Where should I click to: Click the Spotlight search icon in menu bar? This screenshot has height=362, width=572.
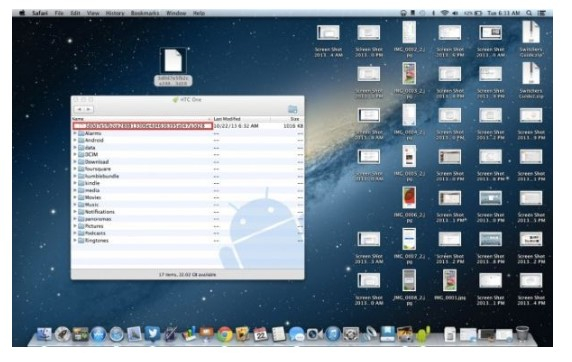(x=529, y=13)
